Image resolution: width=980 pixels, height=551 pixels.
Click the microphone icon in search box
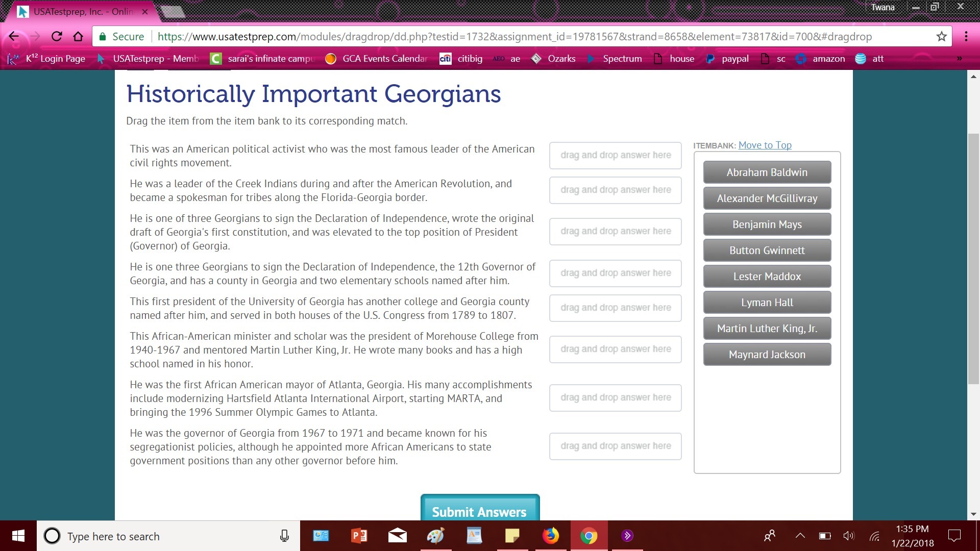tap(284, 536)
